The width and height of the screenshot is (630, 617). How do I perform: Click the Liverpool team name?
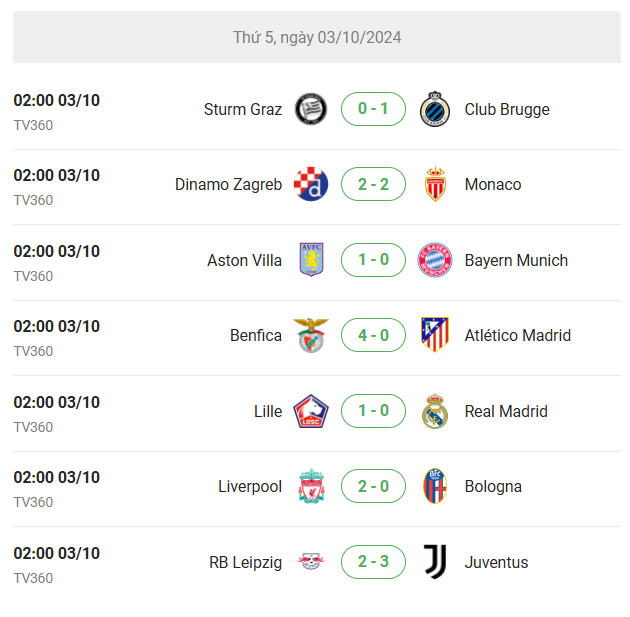click(x=250, y=486)
